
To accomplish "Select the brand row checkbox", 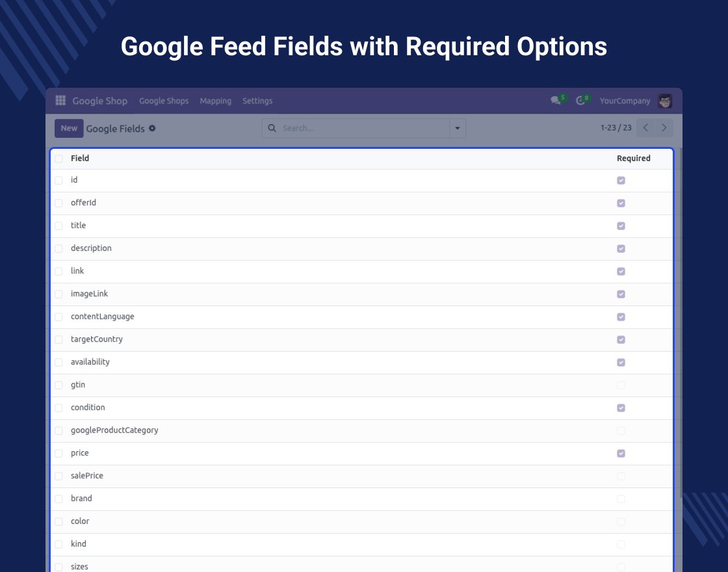I will click(58, 499).
